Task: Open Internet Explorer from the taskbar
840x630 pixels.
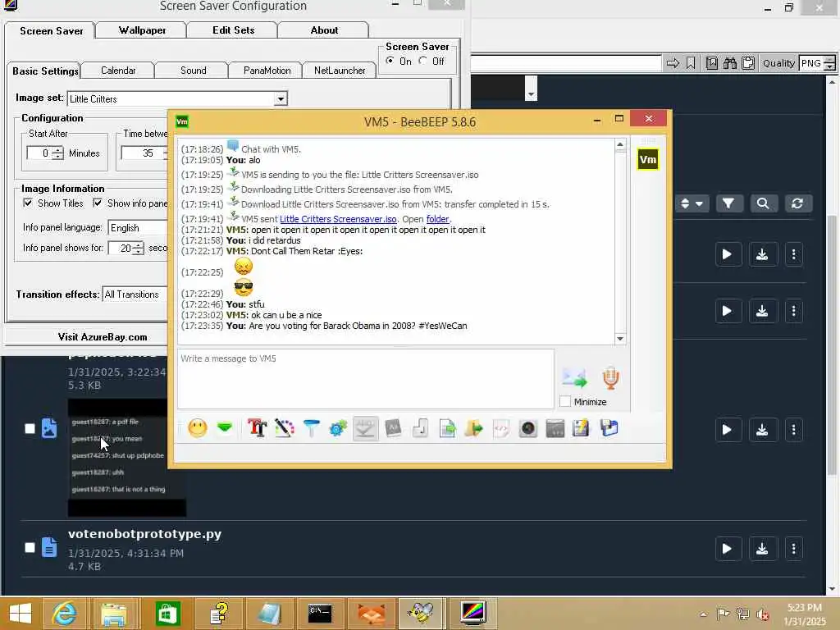Action: tap(64, 613)
